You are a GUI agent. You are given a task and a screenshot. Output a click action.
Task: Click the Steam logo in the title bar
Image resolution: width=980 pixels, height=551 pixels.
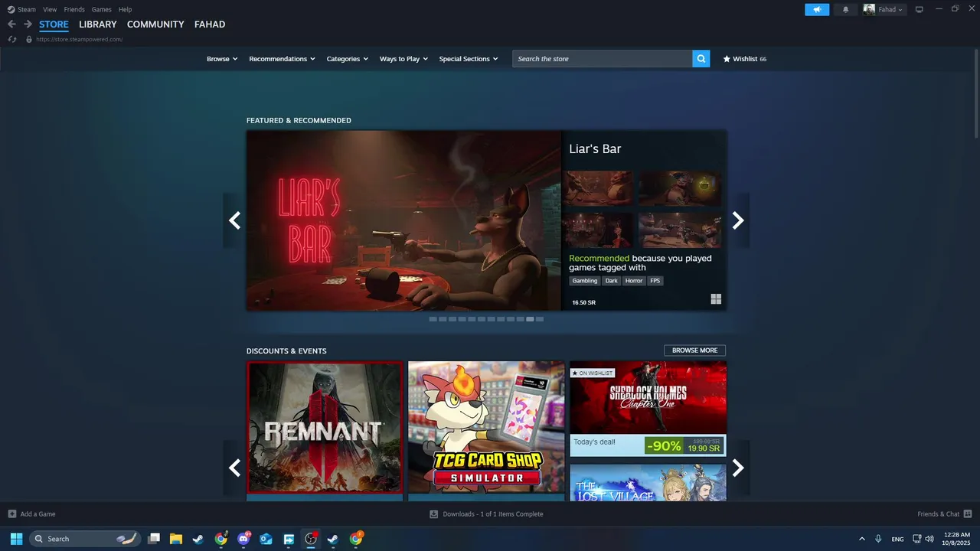coord(11,9)
